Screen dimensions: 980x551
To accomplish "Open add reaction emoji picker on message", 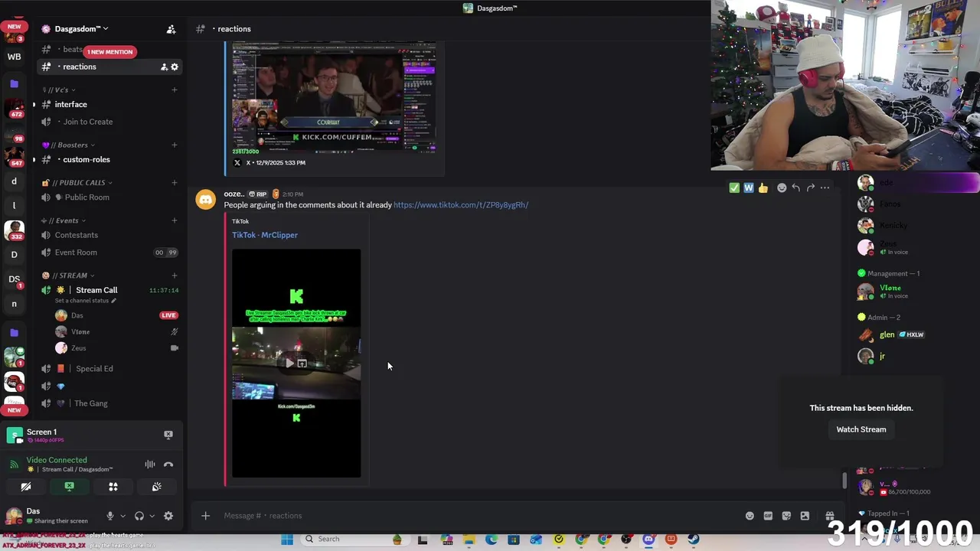I will 782,187.
